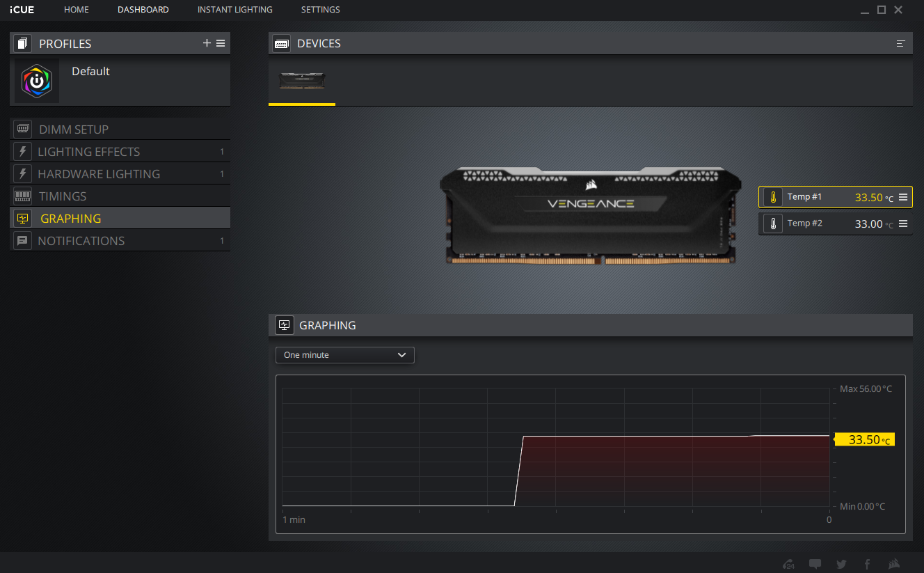
Task: Open the Dashboard tab
Action: coord(143,10)
